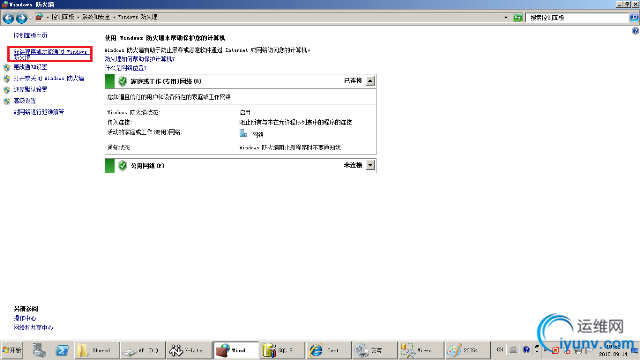Image resolution: width=640 pixels, height=360 pixels.
Task: Refresh the page with the green refresh button
Action: pos(518,18)
